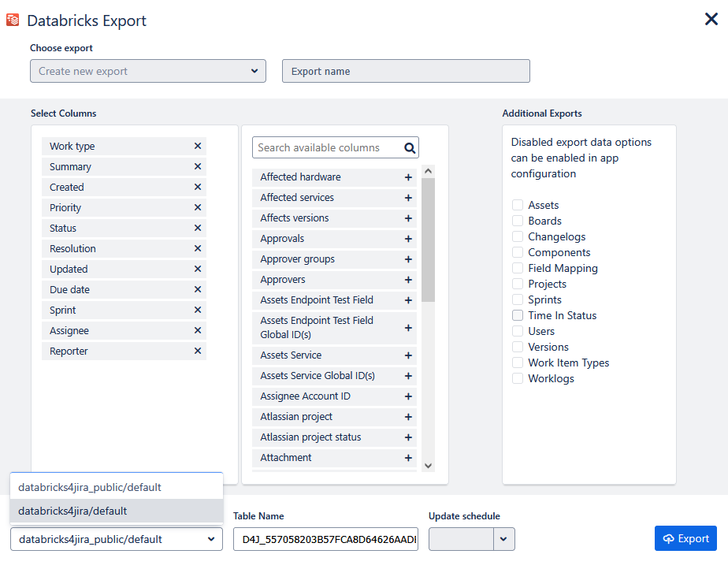Enable the Time In Status checkbox

point(518,315)
